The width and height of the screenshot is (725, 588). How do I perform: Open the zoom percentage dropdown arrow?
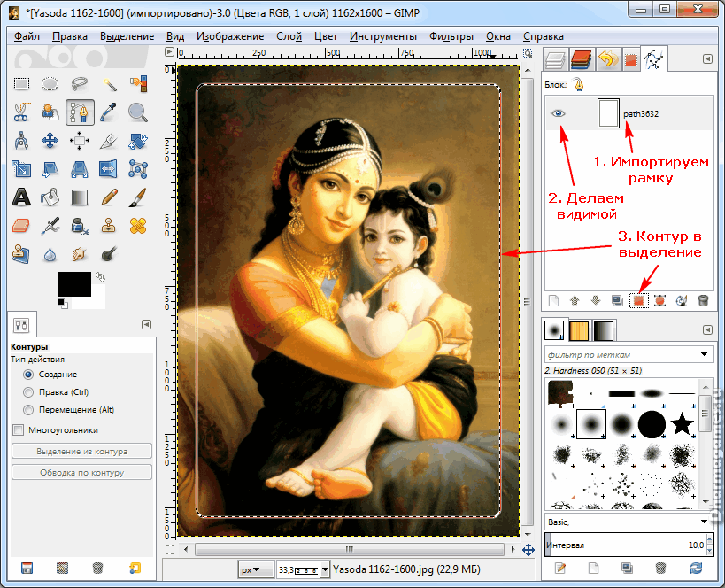point(325,569)
